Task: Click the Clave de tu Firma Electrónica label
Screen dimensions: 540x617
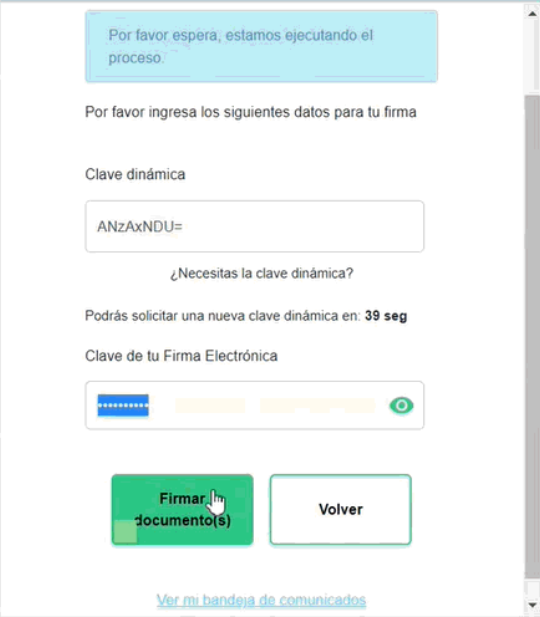Action: click(181, 356)
